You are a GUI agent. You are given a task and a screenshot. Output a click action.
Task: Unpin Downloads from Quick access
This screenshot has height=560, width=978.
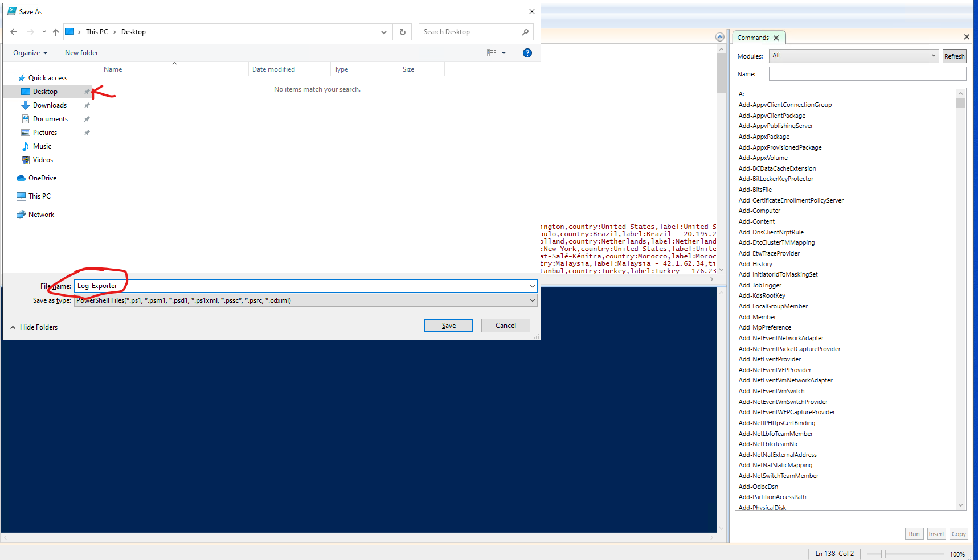point(87,105)
